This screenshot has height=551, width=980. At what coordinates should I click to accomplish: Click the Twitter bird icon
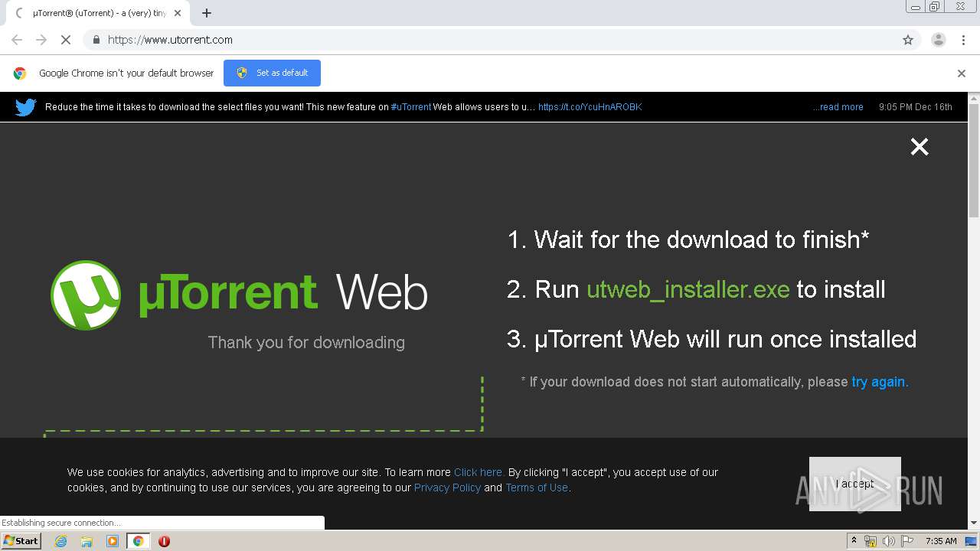point(25,107)
